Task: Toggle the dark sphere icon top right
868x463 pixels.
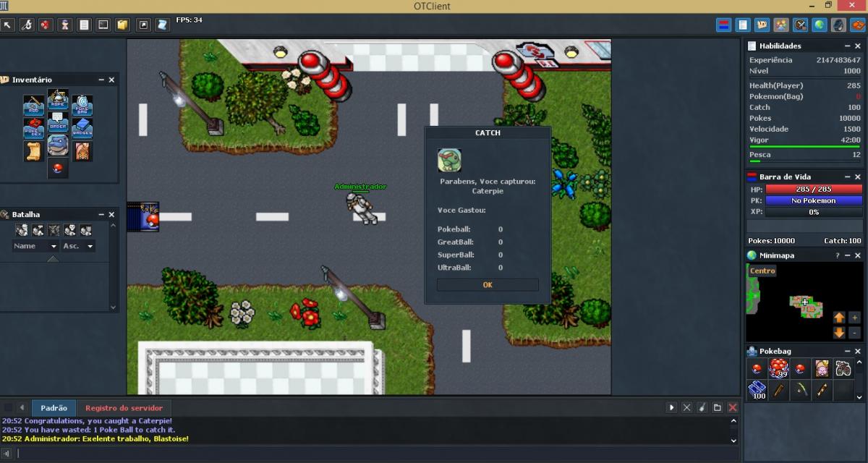Action: pyautogui.click(x=838, y=25)
